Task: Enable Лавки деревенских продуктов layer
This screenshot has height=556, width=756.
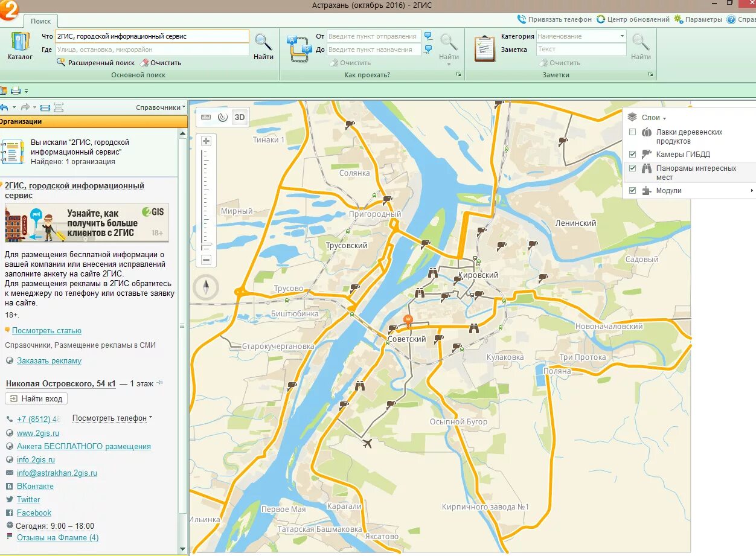Action: tap(632, 132)
